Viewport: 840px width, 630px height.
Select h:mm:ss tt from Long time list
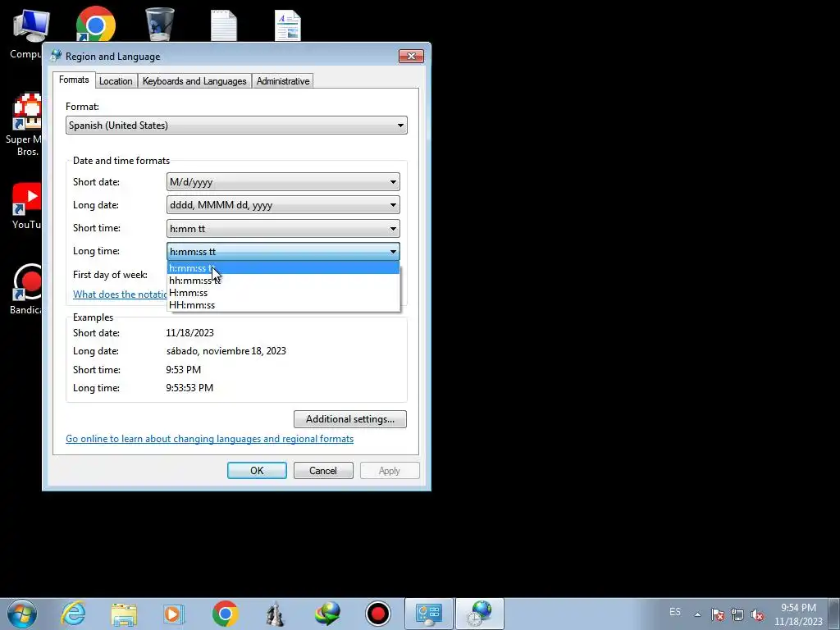[283, 268]
